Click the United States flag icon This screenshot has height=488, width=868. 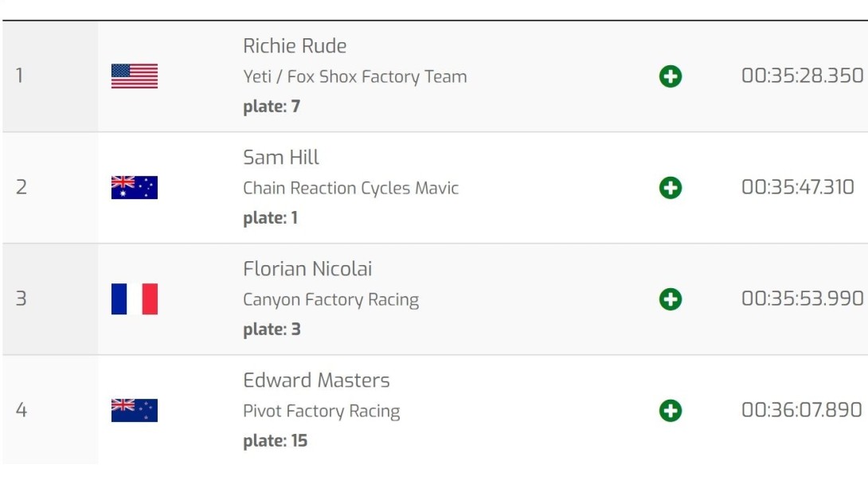tap(135, 76)
